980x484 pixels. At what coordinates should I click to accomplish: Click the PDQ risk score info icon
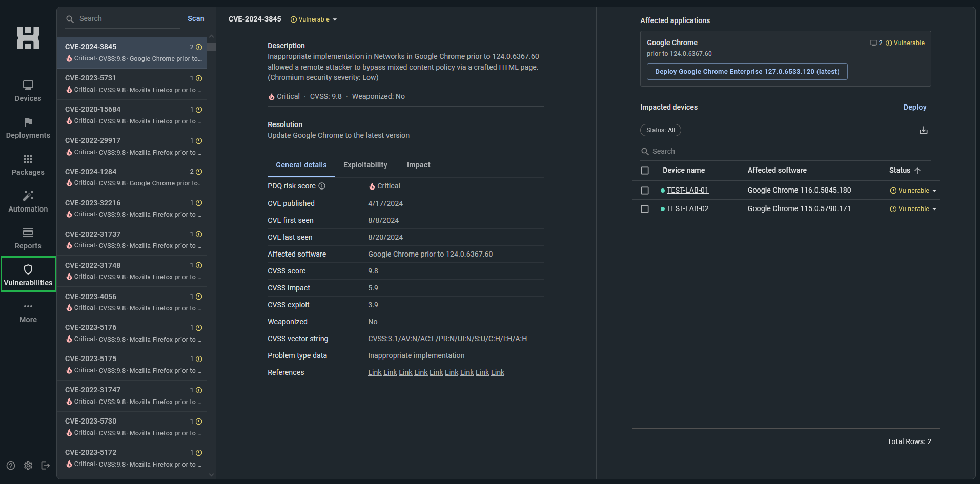pyautogui.click(x=322, y=186)
